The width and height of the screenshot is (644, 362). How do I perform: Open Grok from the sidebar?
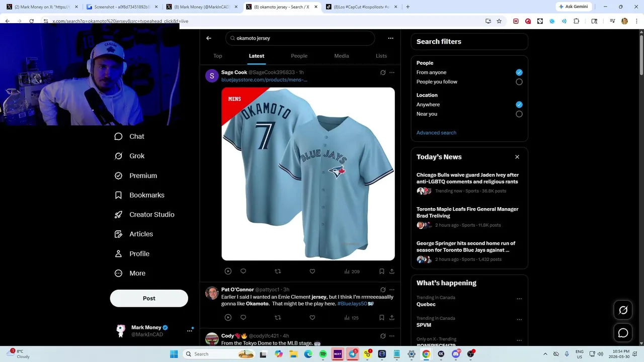(129, 156)
